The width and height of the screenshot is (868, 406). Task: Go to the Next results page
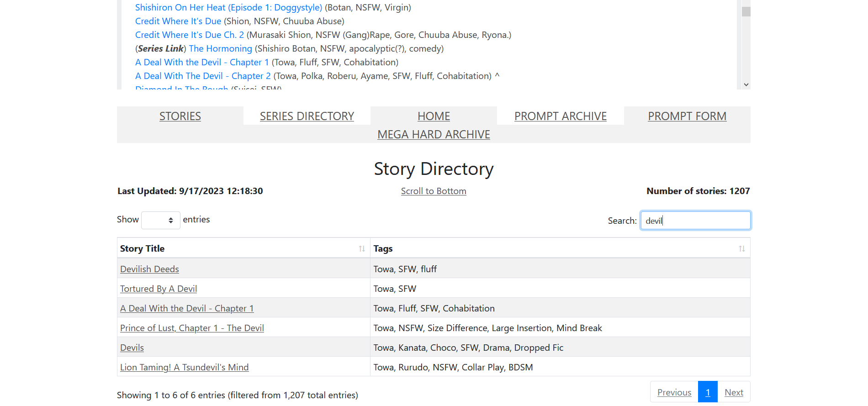[734, 392]
